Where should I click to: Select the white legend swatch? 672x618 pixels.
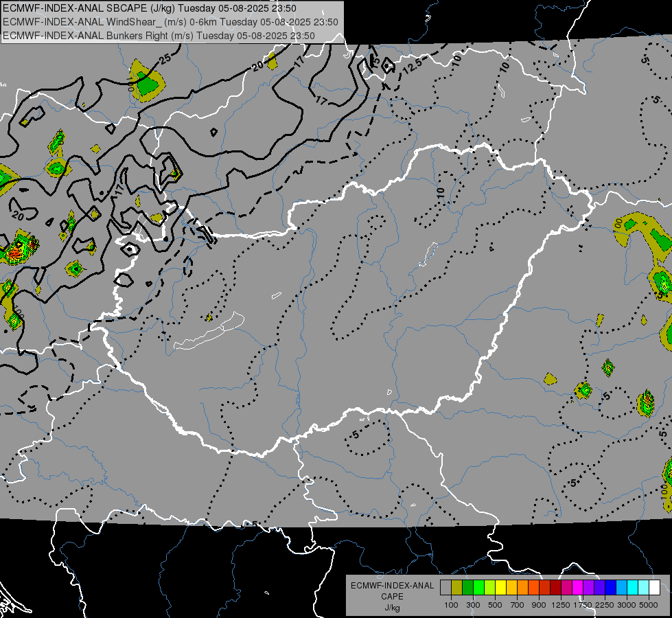tap(654, 588)
